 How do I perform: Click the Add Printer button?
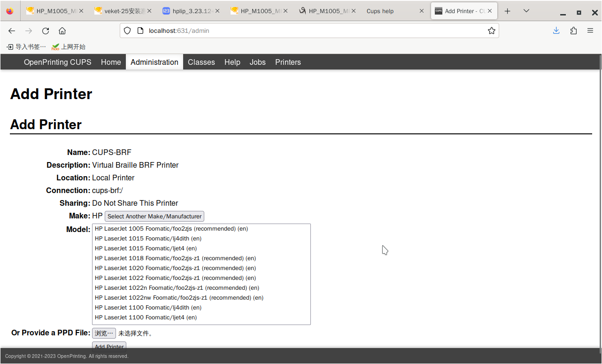(109, 347)
